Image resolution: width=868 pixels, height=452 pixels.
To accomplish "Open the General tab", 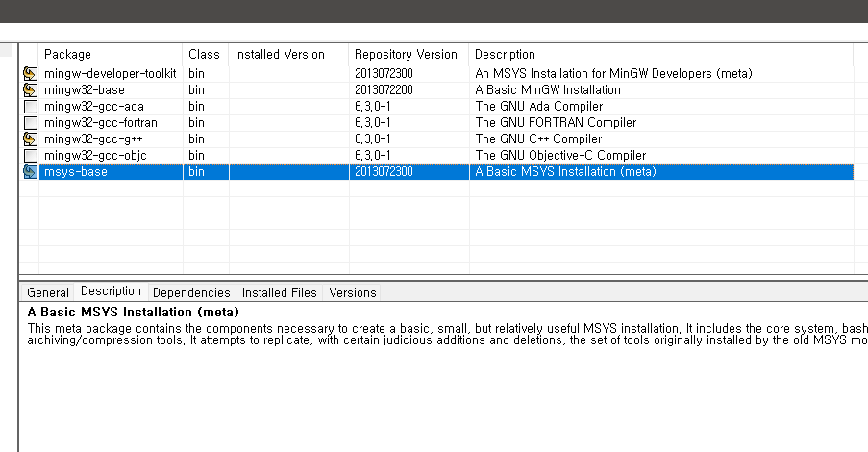I will tap(48, 292).
